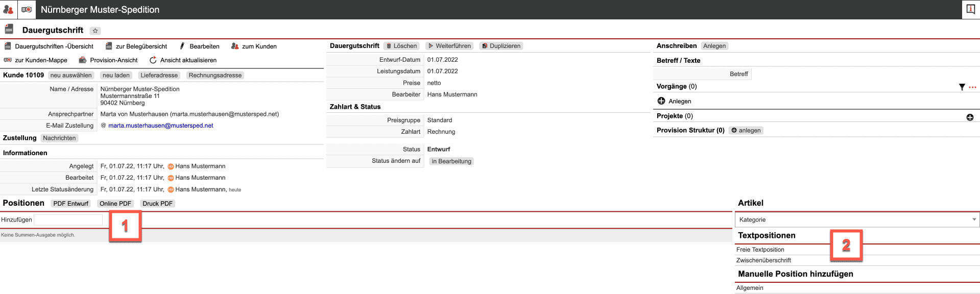Viewport: 980px width, 294px height.
Task: Open the email link marta.musterhausen@mustersped.net
Action: coord(160,126)
